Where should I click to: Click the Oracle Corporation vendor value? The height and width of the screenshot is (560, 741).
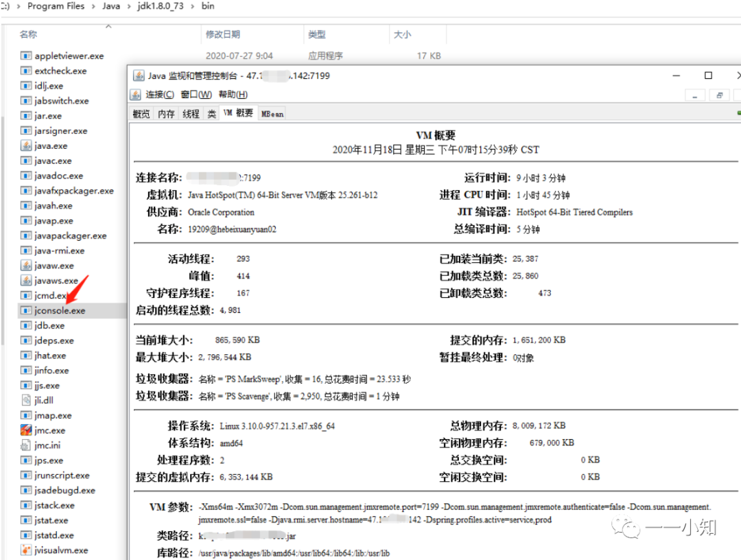tap(221, 212)
